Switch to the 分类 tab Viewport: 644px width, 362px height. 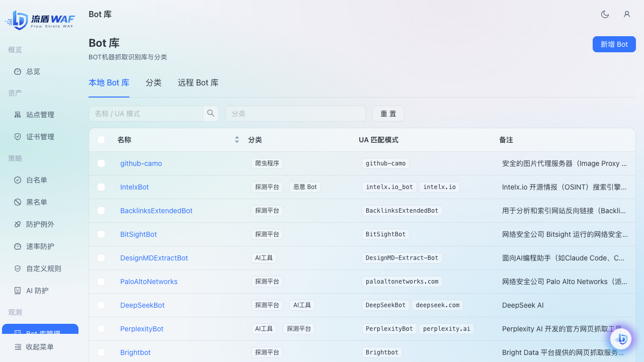click(x=153, y=82)
